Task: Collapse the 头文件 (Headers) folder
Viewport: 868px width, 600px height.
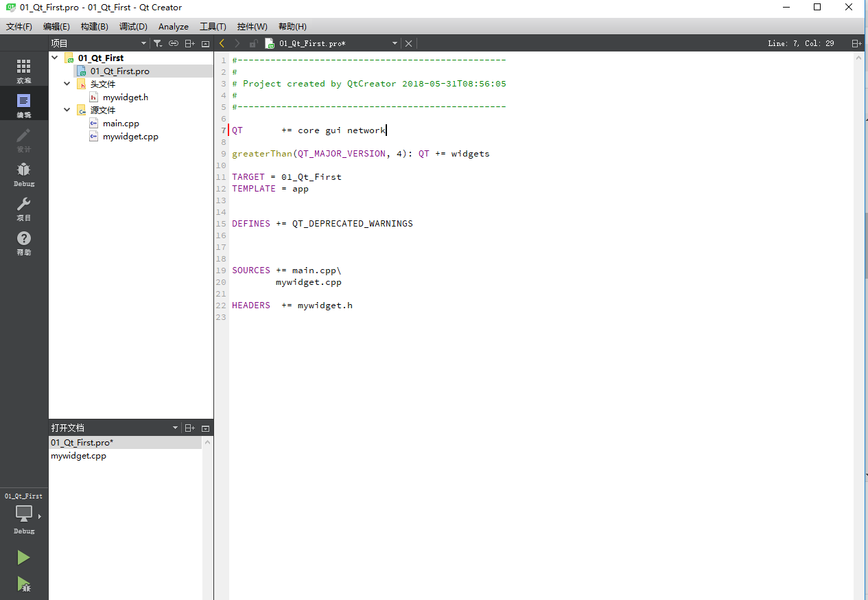Action: pyautogui.click(x=67, y=84)
